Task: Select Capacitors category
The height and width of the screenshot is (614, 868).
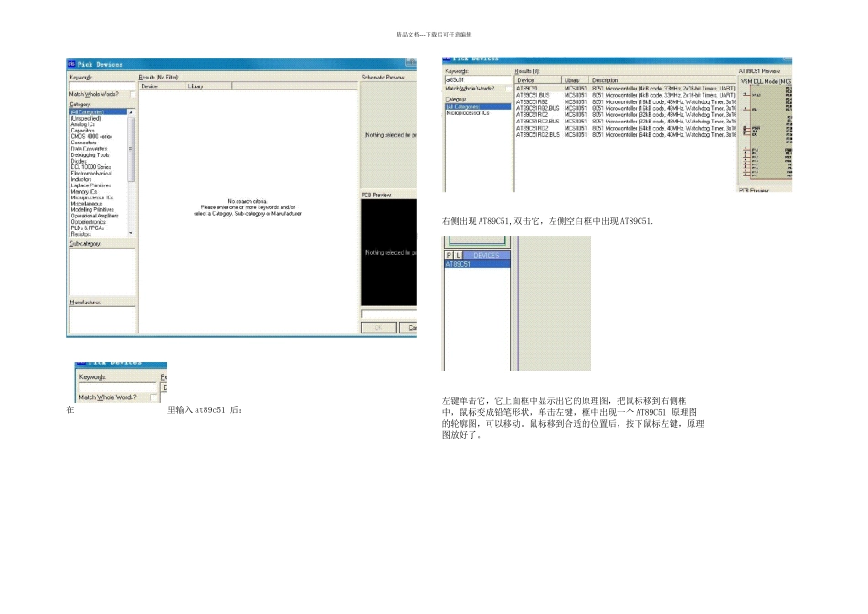Action: point(98,130)
